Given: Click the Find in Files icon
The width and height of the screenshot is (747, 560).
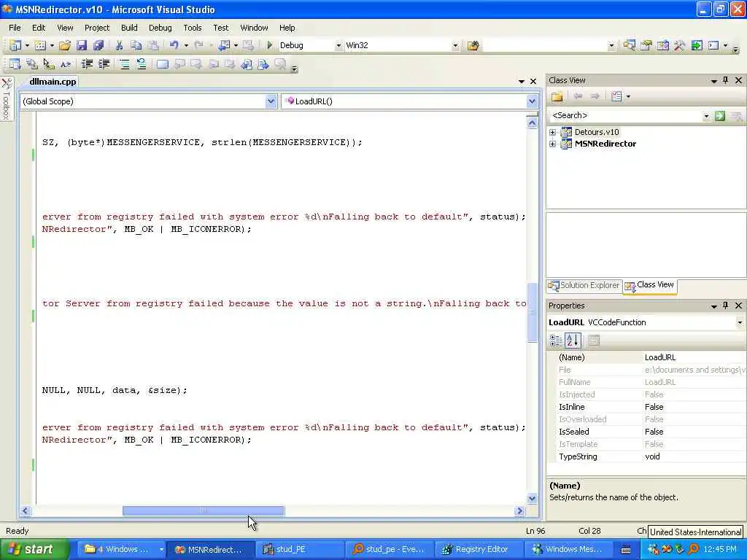Looking at the screenshot, I should click(x=473, y=45).
